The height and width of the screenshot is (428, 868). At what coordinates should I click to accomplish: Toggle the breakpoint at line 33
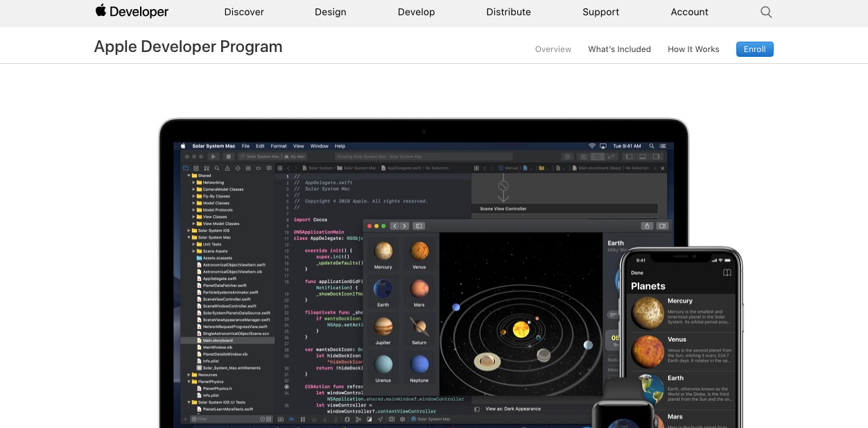[x=286, y=386]
